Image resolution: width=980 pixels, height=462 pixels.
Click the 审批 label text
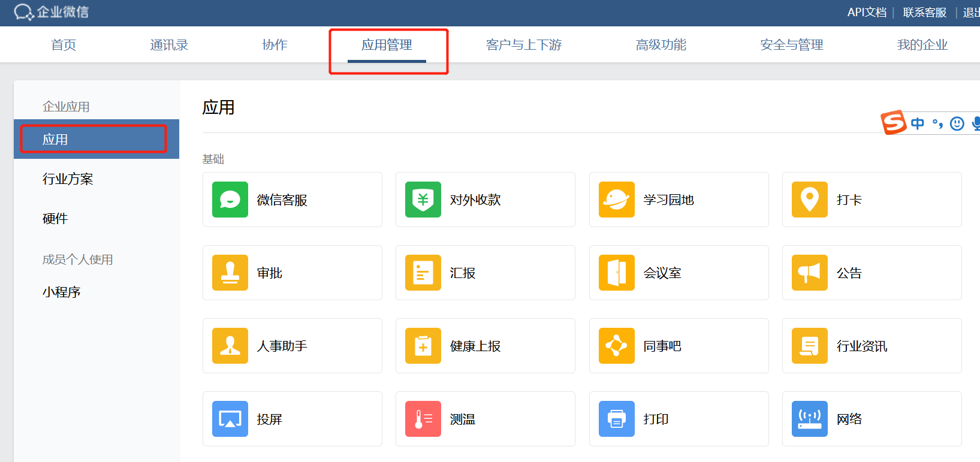tap(270, 273)
